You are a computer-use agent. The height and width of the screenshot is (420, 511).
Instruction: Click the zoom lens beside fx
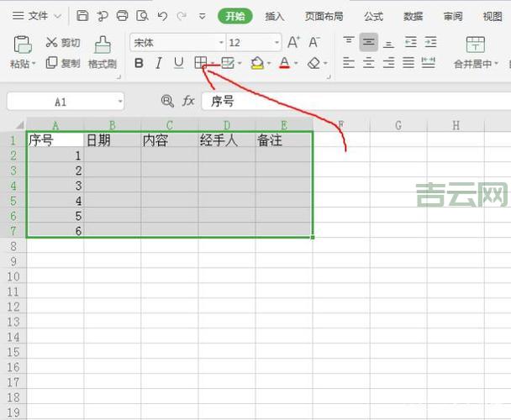click(x=167, y=101)
